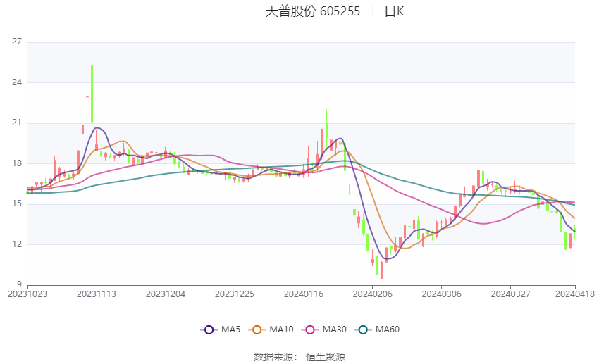This screenshot has height=364, width=599.
Task: Select the 20231023 date axis label
Action: click(27, 294)
